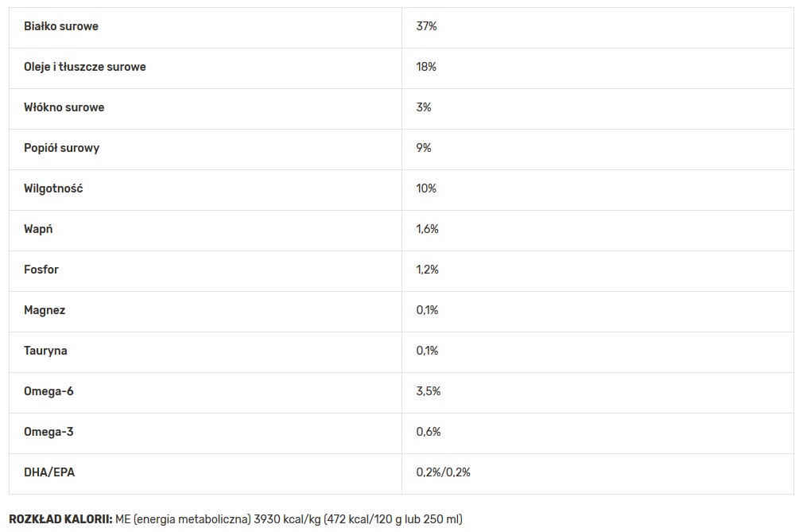Select the 37% protein value cell
803x532 pixels.
coord(427,26)
